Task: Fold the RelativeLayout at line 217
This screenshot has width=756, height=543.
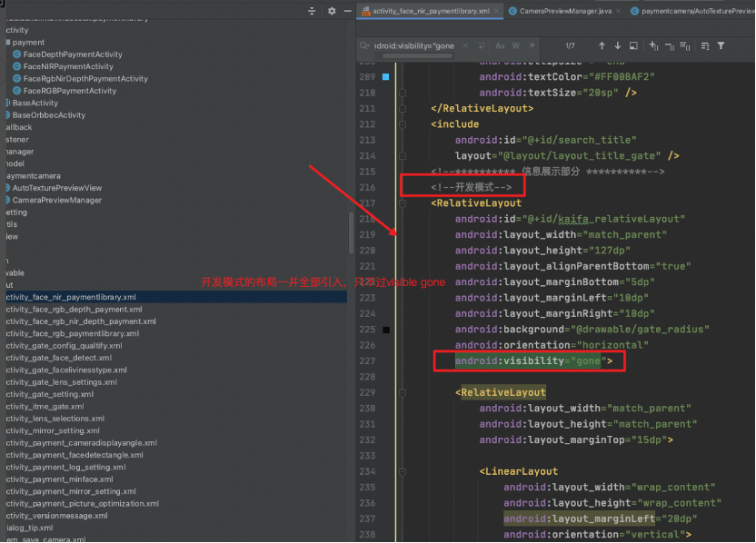Action: (x=403, y=203)
